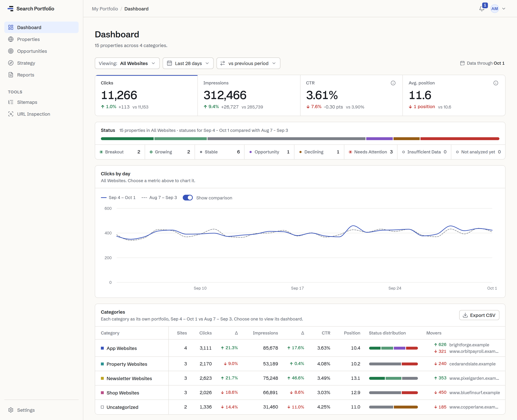The width and height of the screenshot is (517, 420).
Task: Go to Opportunities in the sidebar
Action: click(x=41, y=51)
